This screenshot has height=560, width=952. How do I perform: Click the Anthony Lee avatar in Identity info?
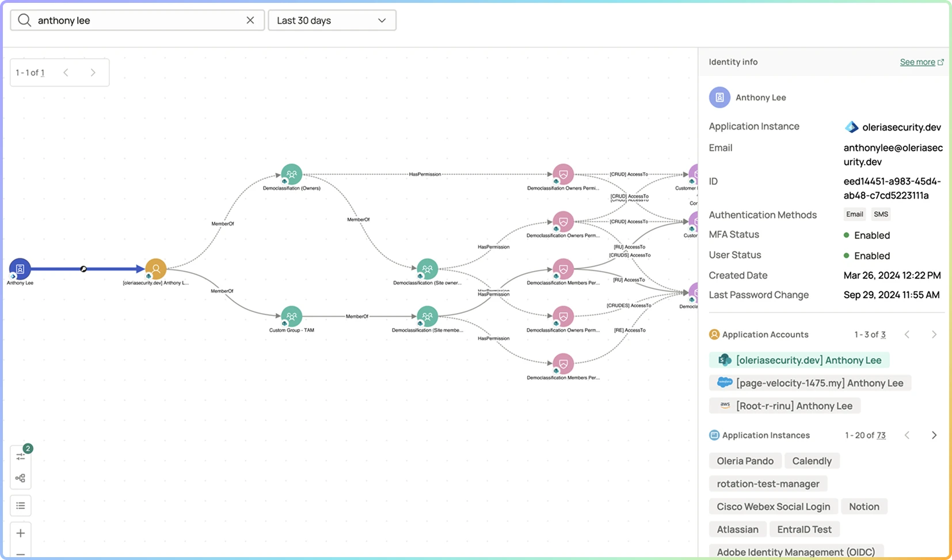[719, 97]
